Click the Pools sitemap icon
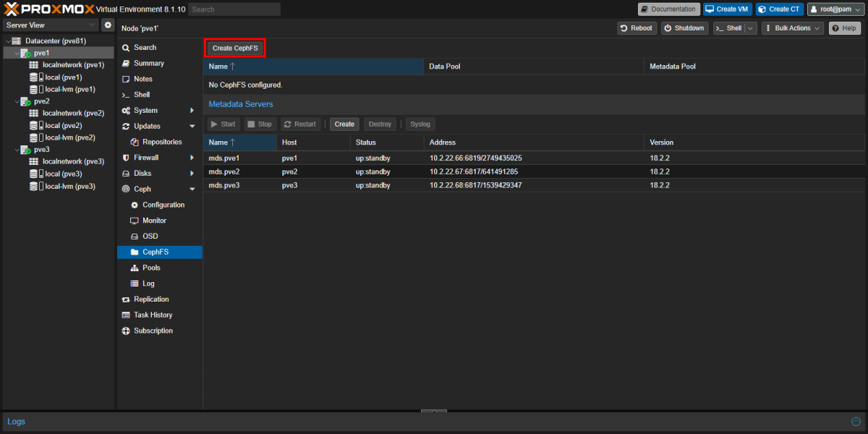868x434 pixels. (135, 268)
